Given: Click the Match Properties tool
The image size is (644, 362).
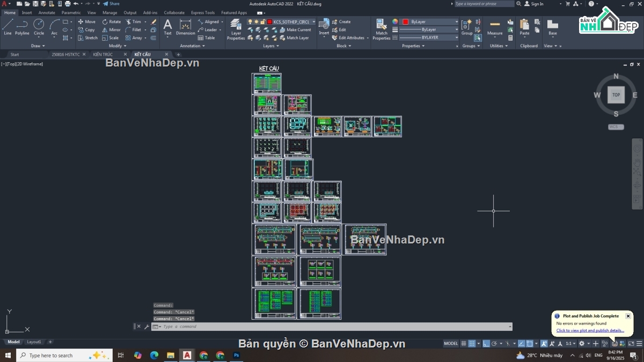Looking at the screenshot, I should [x=381, y=29].
